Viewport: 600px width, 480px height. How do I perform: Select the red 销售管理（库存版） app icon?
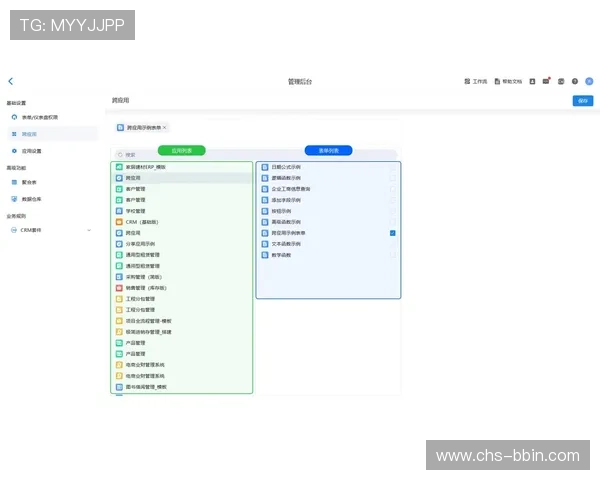119,288
